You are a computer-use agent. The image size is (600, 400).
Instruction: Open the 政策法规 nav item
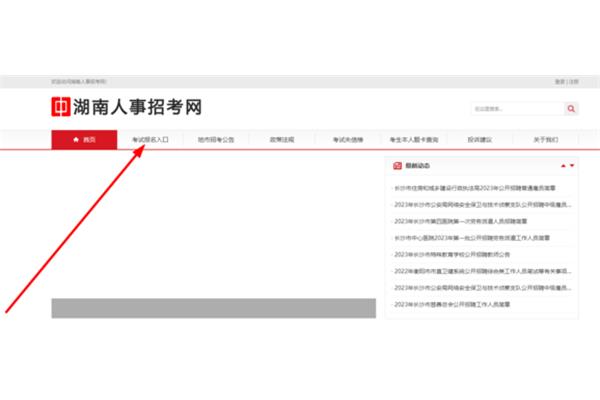[282, 140]
